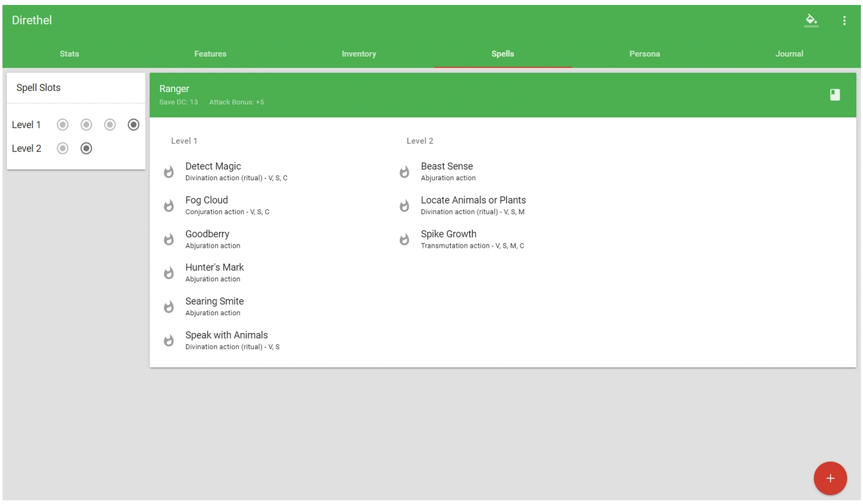Image resolution: width=863 pixels, height=504 pixels.
Task: Open the three-dot overflow menu
Action: (844, 20)
